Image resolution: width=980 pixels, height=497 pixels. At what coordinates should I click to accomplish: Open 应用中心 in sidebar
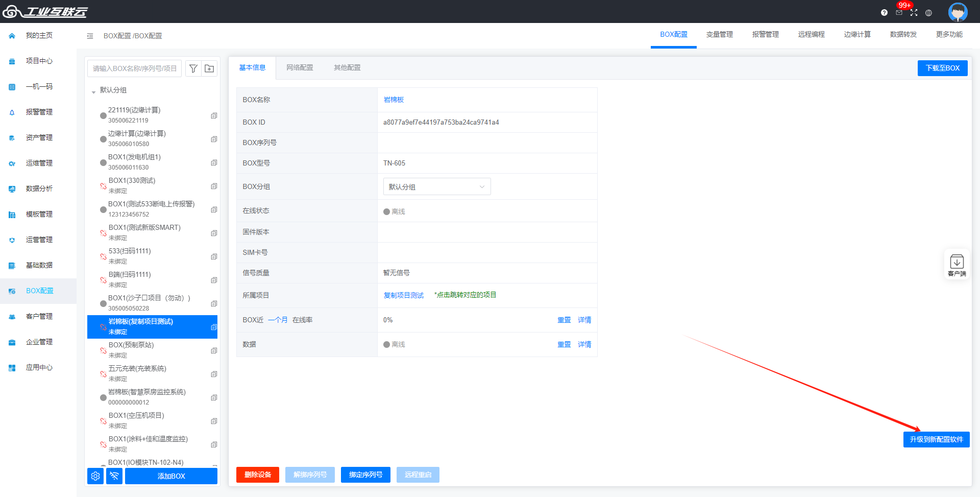point(38,368)
